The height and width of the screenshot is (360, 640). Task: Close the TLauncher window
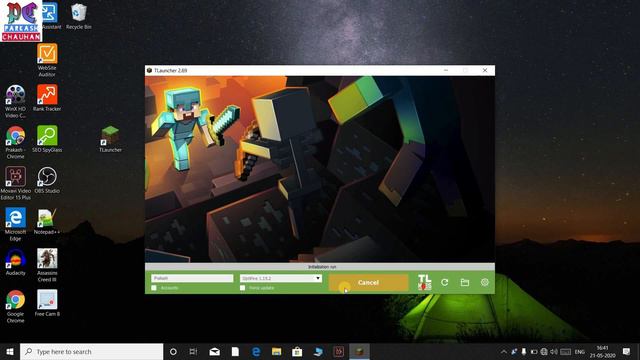(x=485, y=70)
